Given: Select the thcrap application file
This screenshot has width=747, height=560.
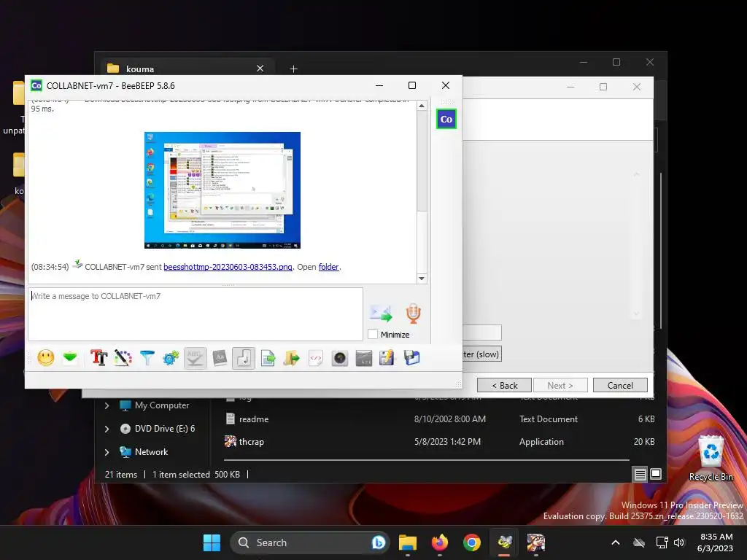Looking at the screenshot, I should [439, 442].
